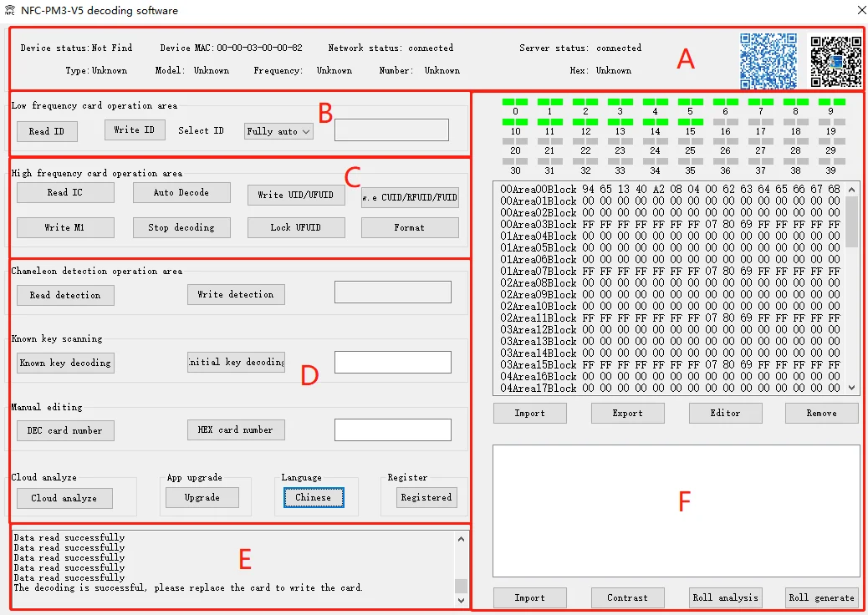Select the 00Area03Block data row
The image size is (868, 615).
[x=670, y=225]
